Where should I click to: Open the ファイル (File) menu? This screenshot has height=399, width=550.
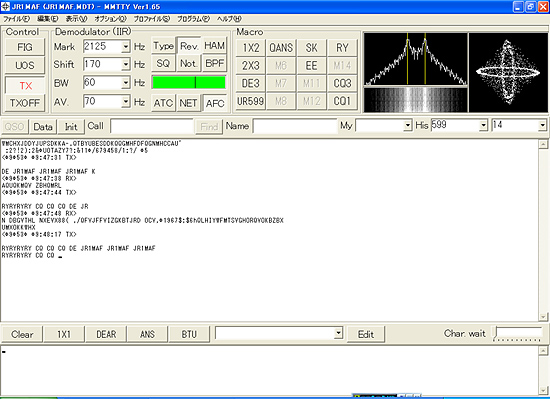point(16,19)
